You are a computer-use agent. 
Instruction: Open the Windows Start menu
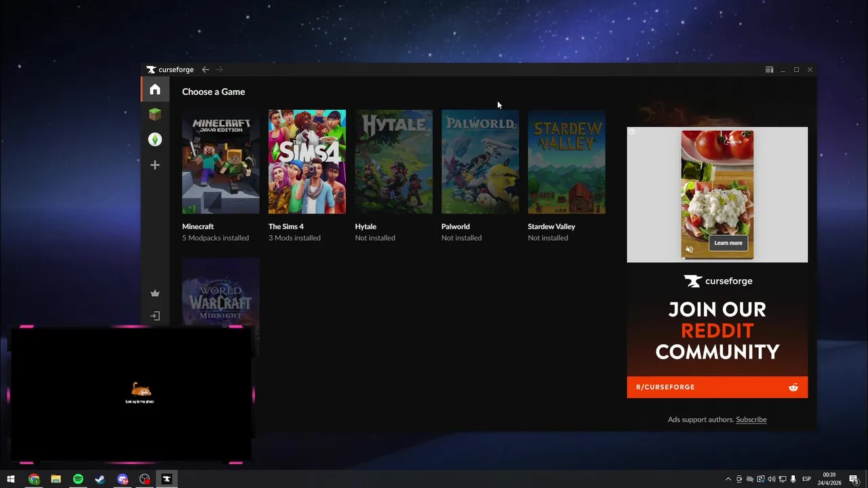[11, 479]
